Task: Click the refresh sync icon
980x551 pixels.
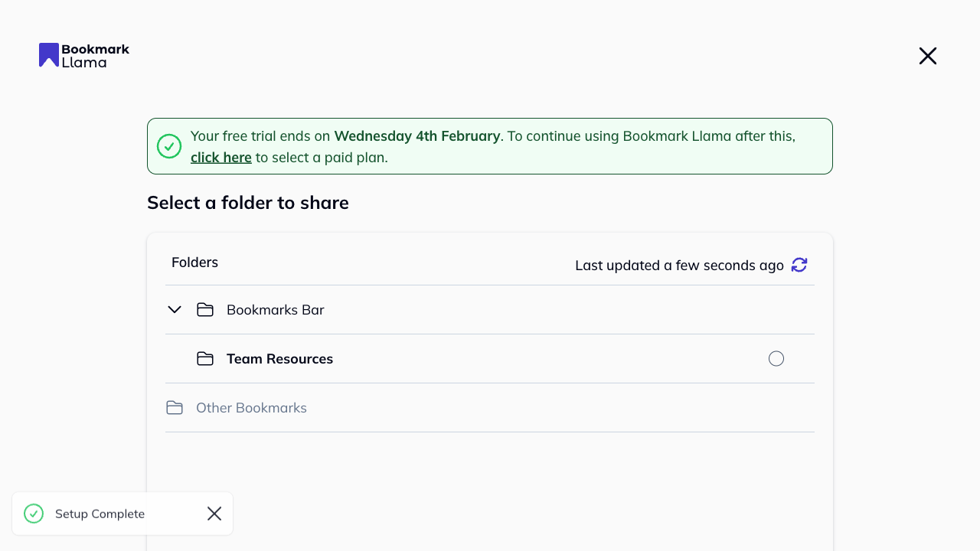Action: [799, 265]
